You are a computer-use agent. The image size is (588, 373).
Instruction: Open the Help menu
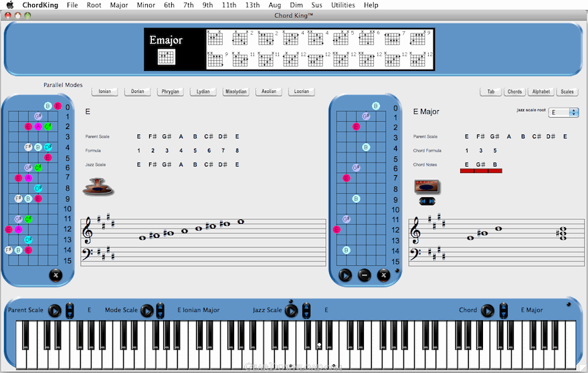371,5
